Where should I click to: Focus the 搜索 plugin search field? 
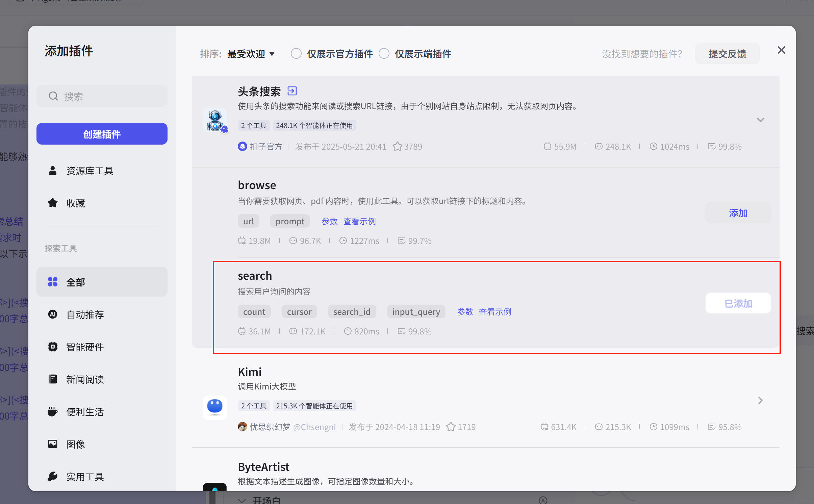(102, 96)
